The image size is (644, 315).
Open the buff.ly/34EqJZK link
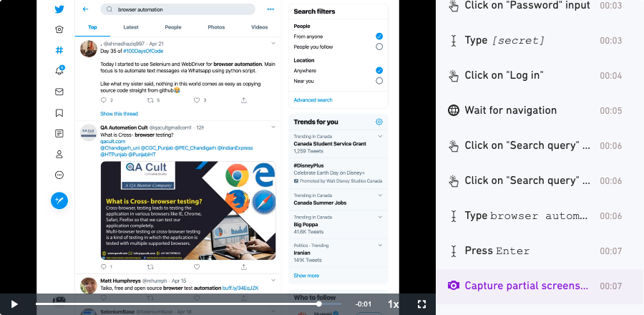point(240,289)
